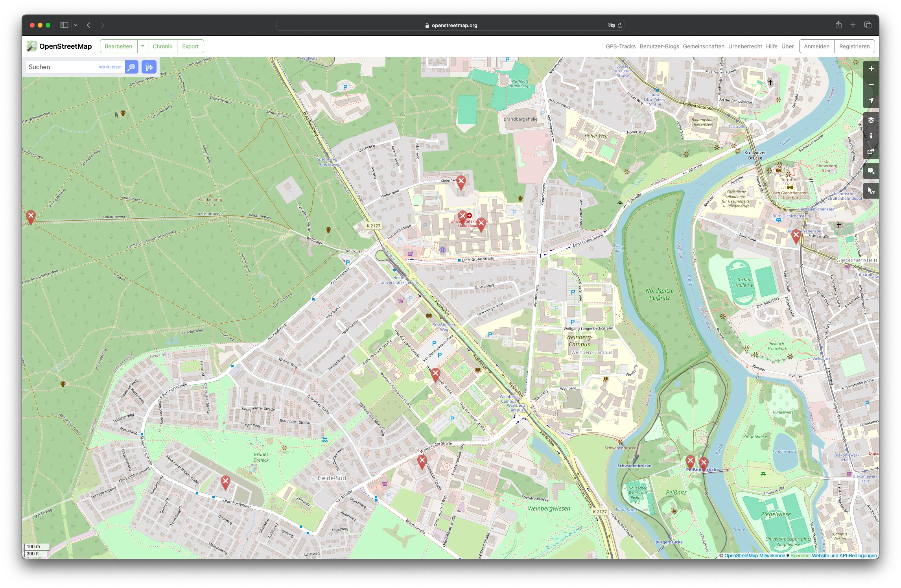
Task: Expand the Bearbeiten dropdown arrow
Action: (x=143, y=46)
